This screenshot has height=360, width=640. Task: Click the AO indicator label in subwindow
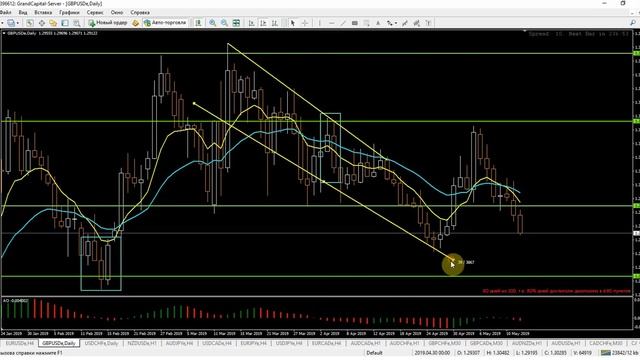(16, 301)
